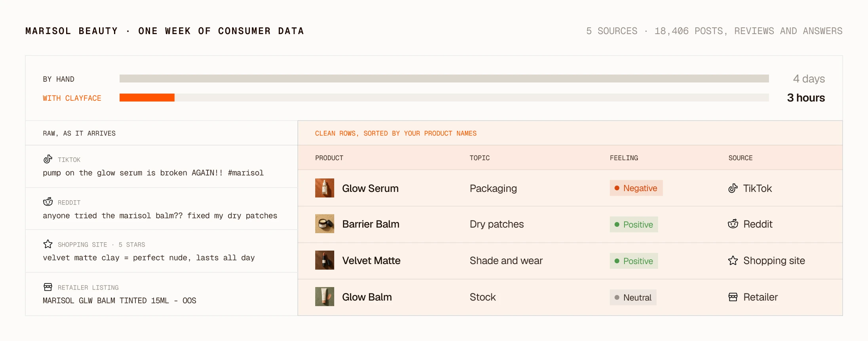
Task: Click the grey By Hand progress bar
Action: click(444, 79)
